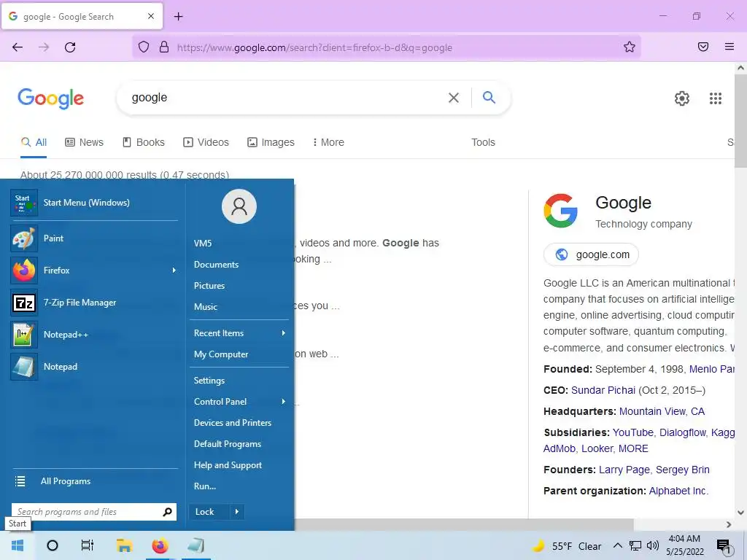747x560 pixels.
Task: Open File Explorer from the taskbar
Action: (124, 545)
